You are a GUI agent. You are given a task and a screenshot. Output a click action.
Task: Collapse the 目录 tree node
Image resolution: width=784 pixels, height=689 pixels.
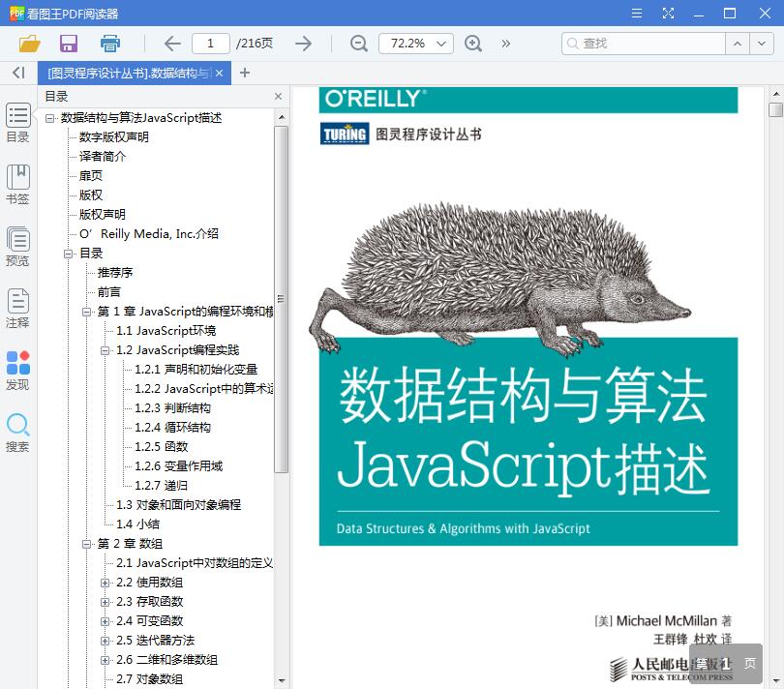point(68,254)
